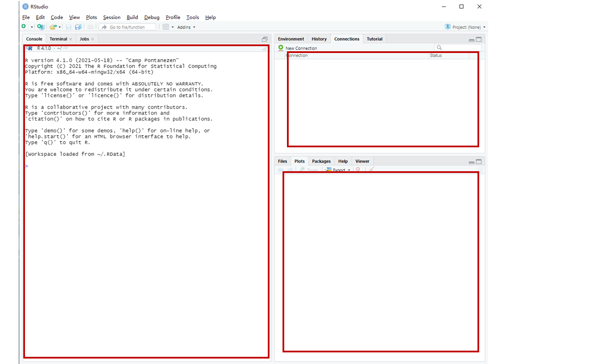Switch to the Jobs tab
Image resolution: width=590 pixels, height=364 pixels.
(x=84, y=39)
